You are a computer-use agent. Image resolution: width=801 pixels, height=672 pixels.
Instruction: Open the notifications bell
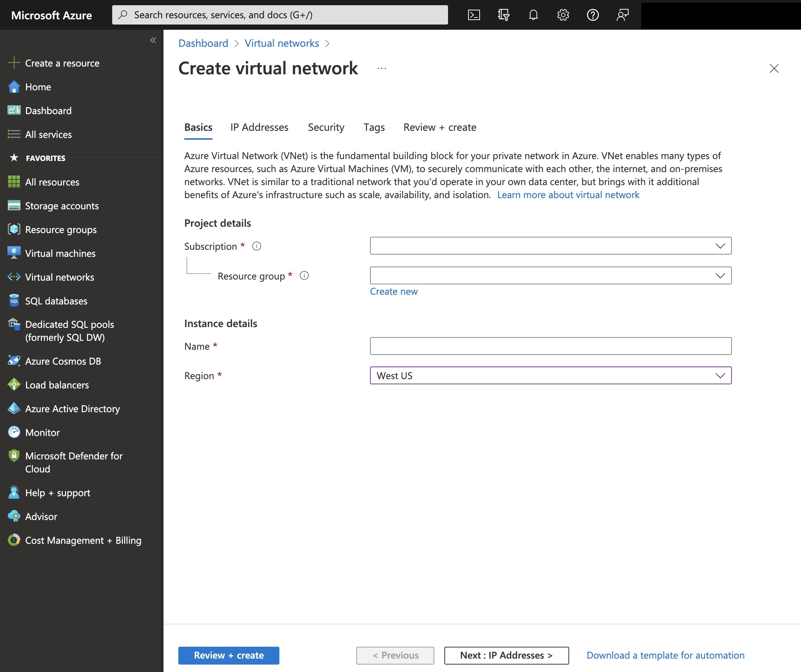click(533, 15)
